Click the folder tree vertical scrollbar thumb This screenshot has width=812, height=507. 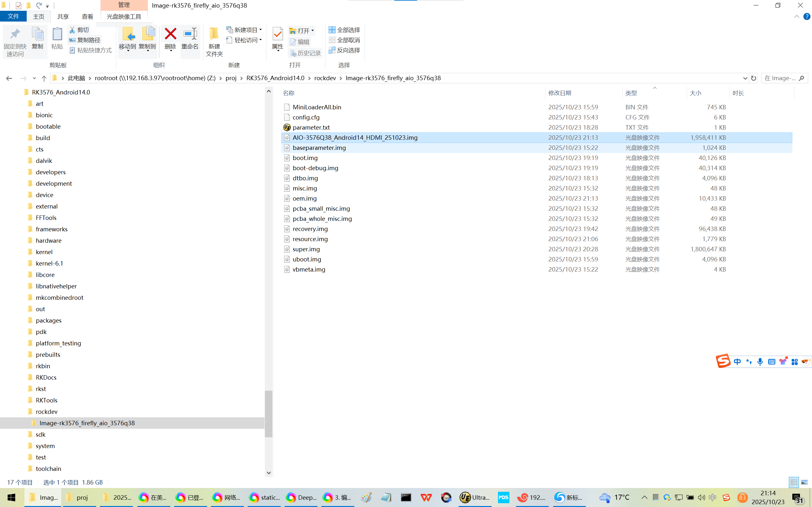[x=268, y=414]
